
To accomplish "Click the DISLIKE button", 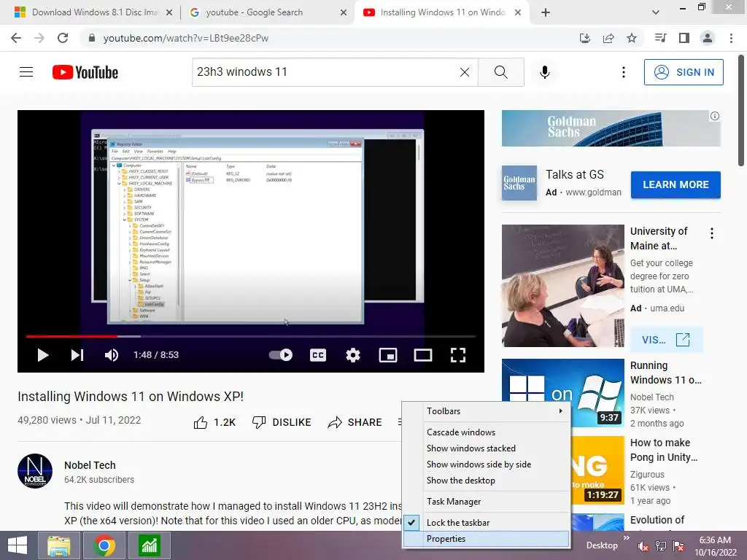I will tap(282, 422).
